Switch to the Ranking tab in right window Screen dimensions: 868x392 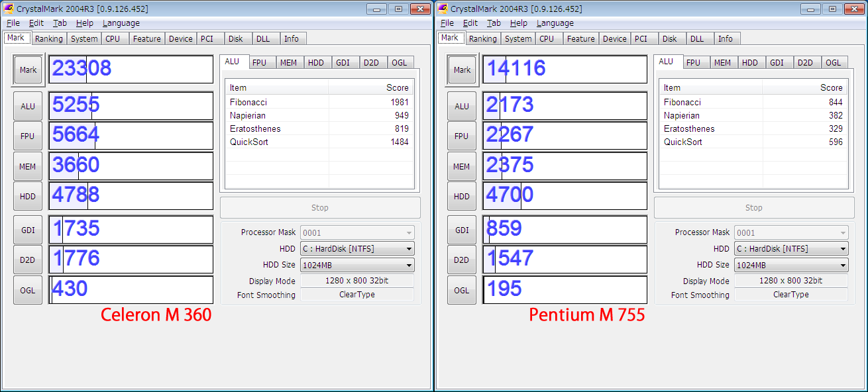coord(483,39)
